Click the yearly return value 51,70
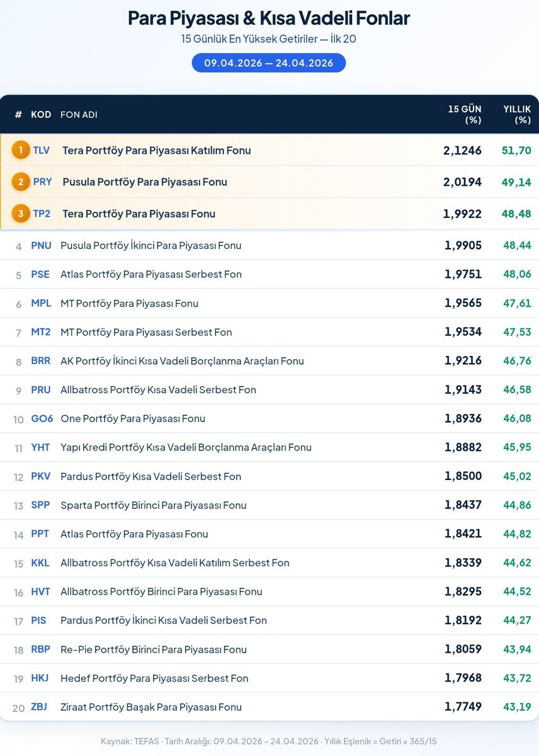The image size is (539, 756). [516, 150]
